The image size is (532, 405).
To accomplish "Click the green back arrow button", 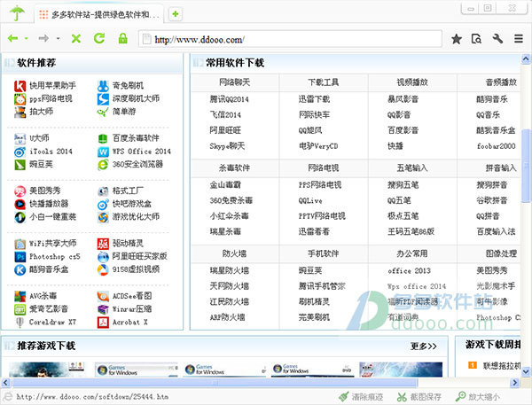I will click(x=12, y=38).
